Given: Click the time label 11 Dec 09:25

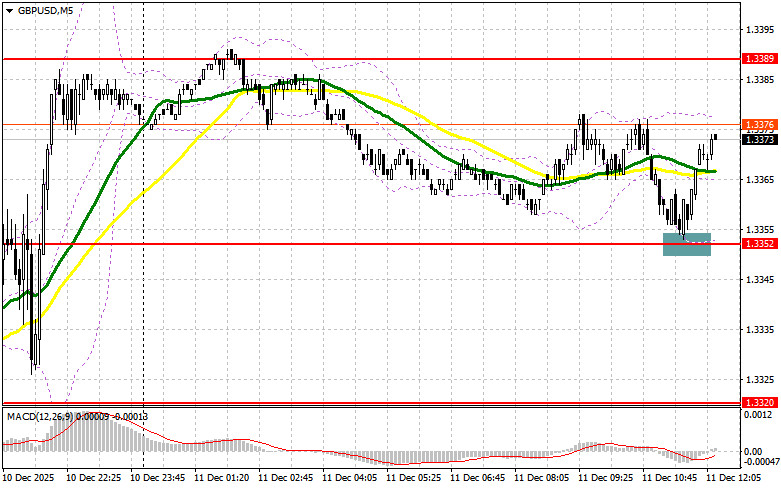Looking at the screenshot, I should click(605, 478).
